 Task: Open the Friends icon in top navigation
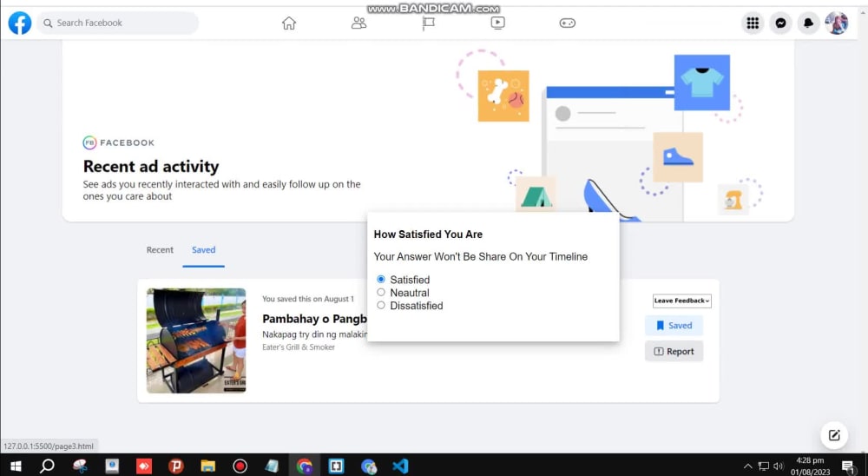tap(358, 23)
